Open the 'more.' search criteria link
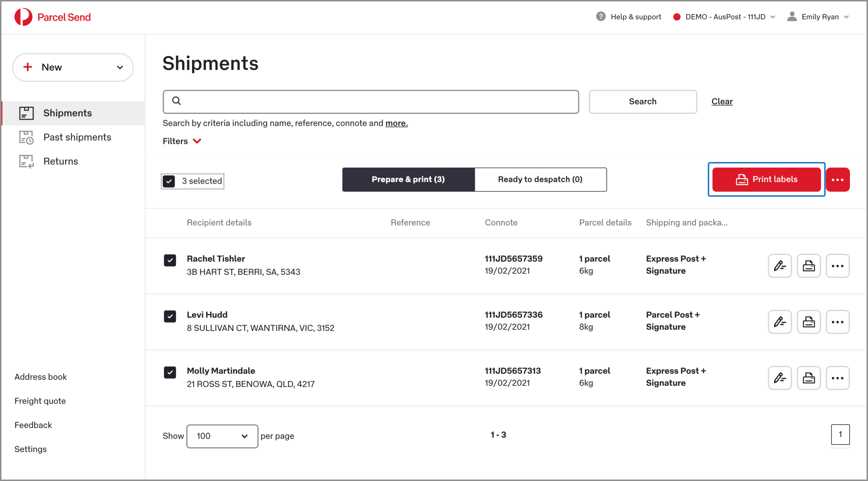 (396, 123)
